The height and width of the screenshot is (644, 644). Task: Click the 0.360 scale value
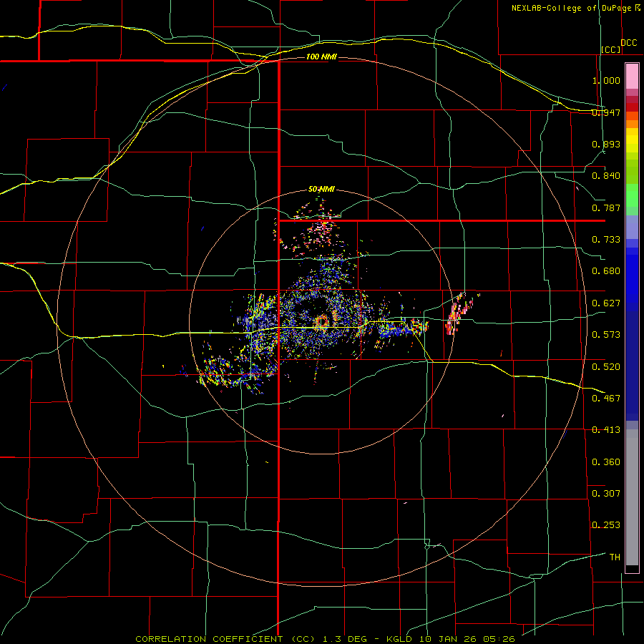[x=606, y=462]
